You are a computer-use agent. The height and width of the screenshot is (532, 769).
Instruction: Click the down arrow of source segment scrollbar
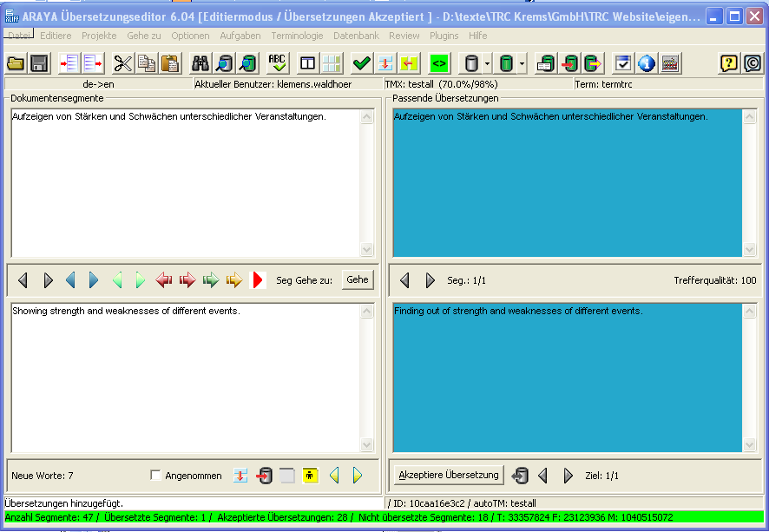click(x=367, y=250)
